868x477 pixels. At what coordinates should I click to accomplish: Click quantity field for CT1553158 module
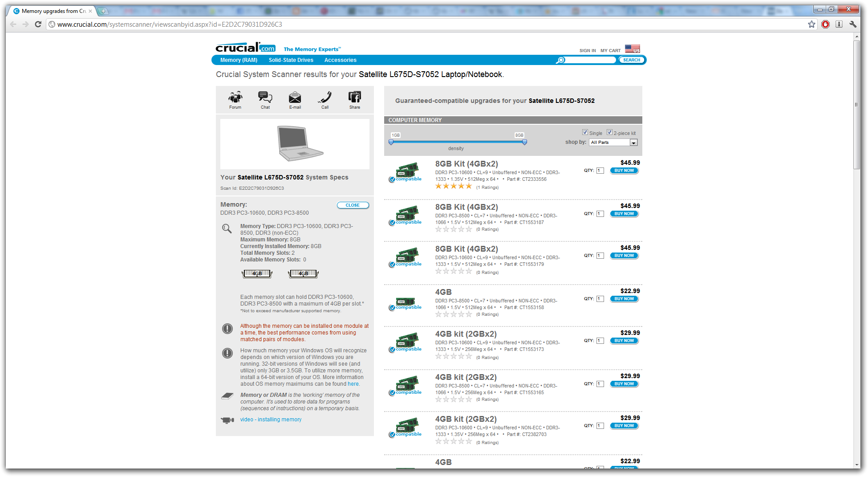tap(600, 299)
